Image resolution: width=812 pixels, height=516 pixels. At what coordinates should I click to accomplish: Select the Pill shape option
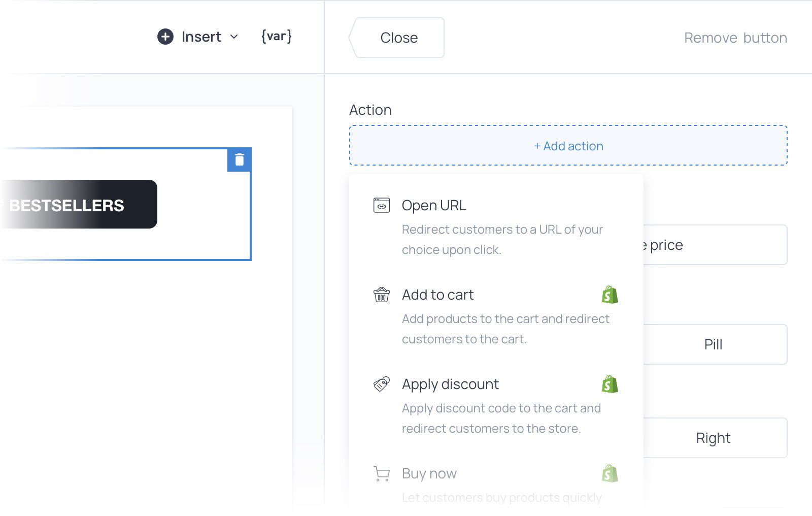[713, 344]
